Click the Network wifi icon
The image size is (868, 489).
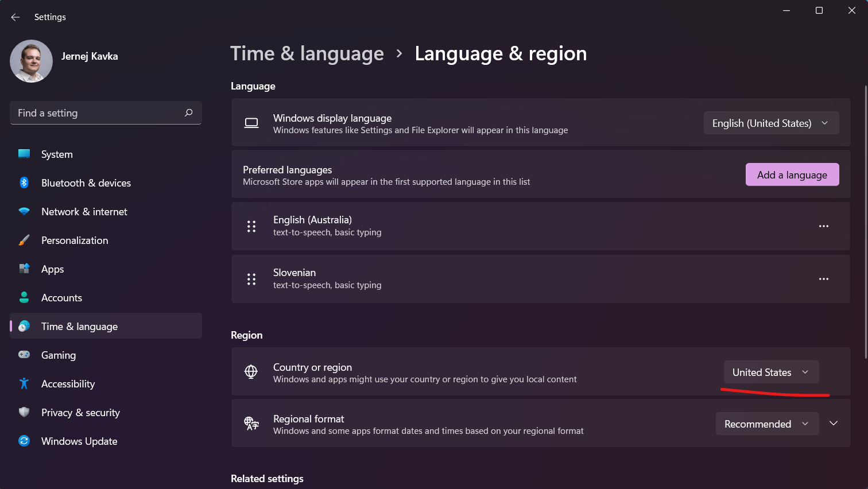coord(24,211)
